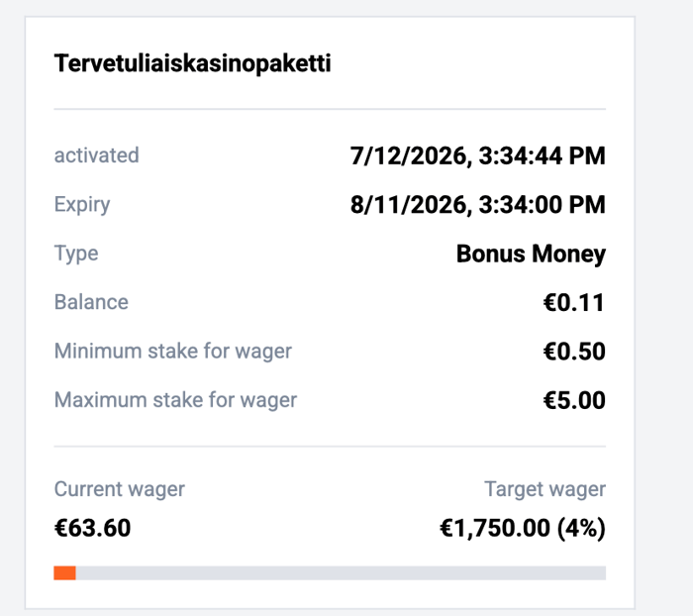Click the "activated" label
Viewport: 693px width, 616px height.
coord(96,155)
